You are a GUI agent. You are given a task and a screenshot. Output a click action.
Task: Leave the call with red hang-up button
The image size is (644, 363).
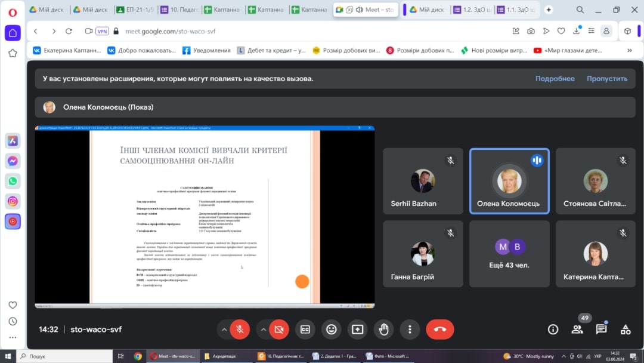440,330
